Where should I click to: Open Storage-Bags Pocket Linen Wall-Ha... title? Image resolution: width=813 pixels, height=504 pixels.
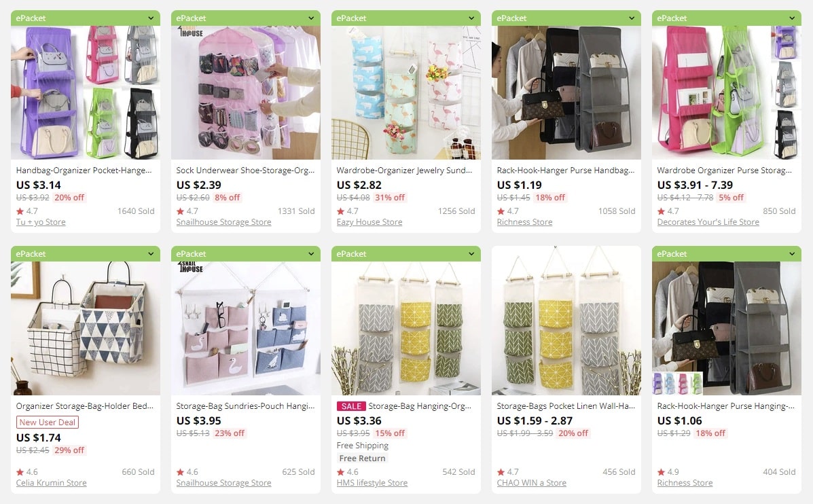click(565, 406)
